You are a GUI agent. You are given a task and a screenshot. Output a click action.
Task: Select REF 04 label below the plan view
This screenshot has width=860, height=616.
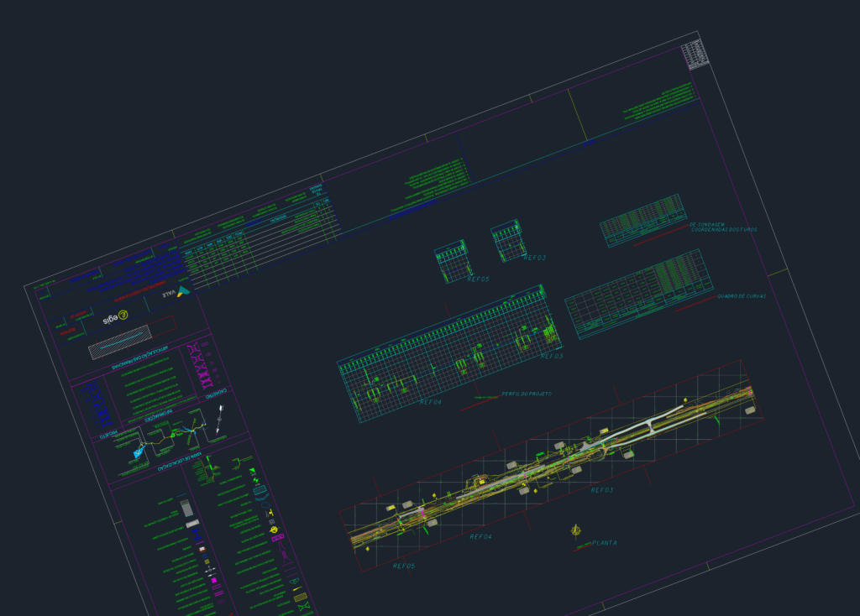coord(480,536)
